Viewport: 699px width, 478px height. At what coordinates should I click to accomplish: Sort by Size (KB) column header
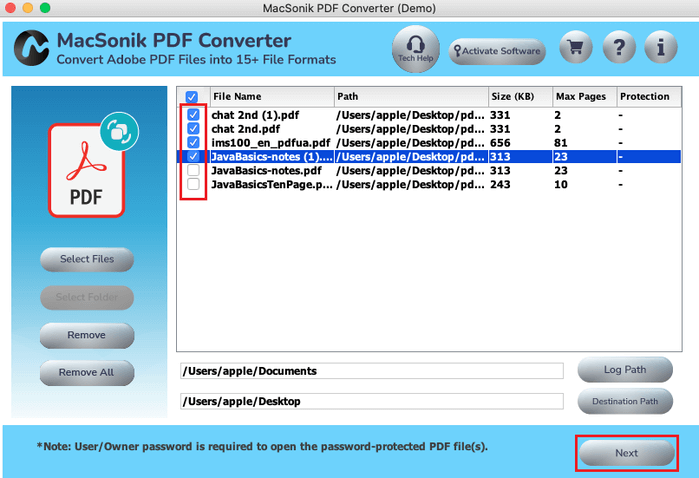click(520, 97)
